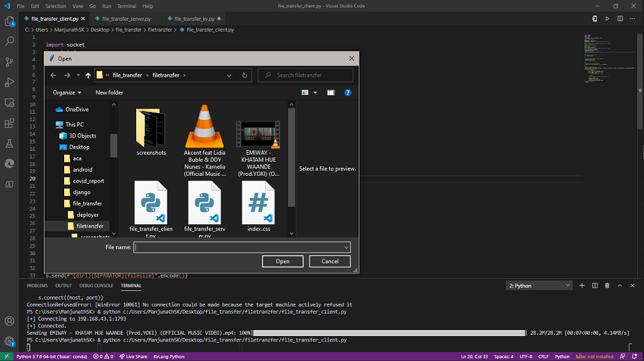Split the terminal panel
This screenshot has width=644, height=361.
coord(595,286)
